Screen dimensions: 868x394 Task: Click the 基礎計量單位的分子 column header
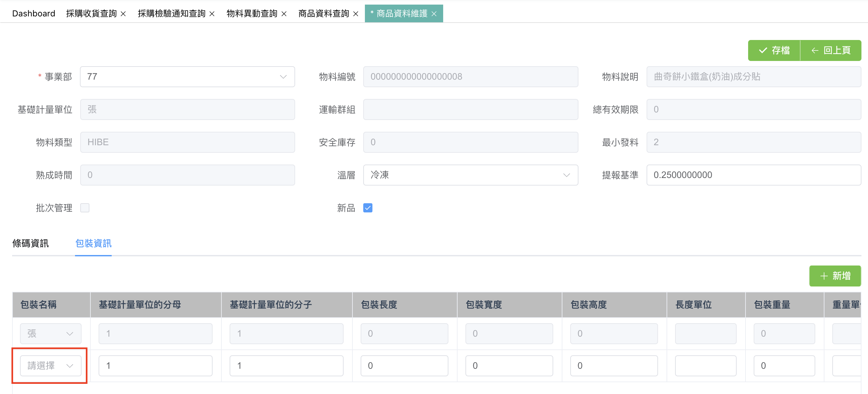tap(287, 305)
